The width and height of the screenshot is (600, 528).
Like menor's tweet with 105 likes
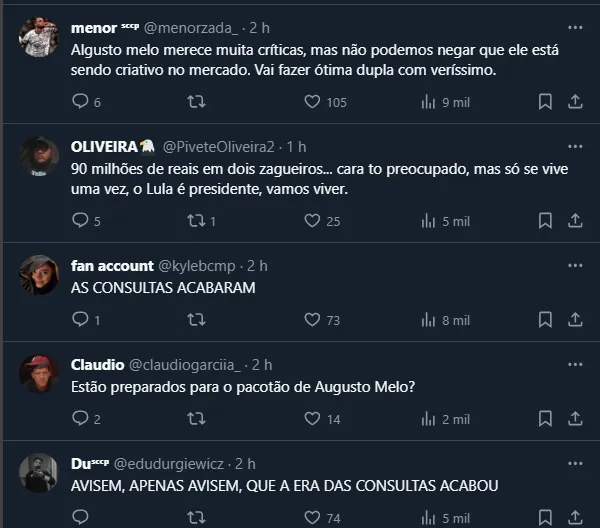click(312, 101)
